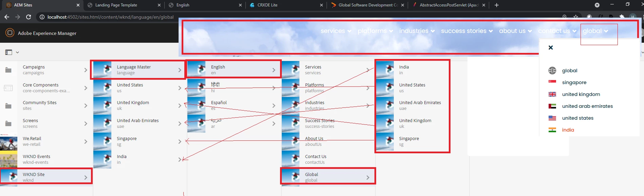Reload the page with refresh icon
This screenshot has width=644, height=196.
(x=29, y=17)
